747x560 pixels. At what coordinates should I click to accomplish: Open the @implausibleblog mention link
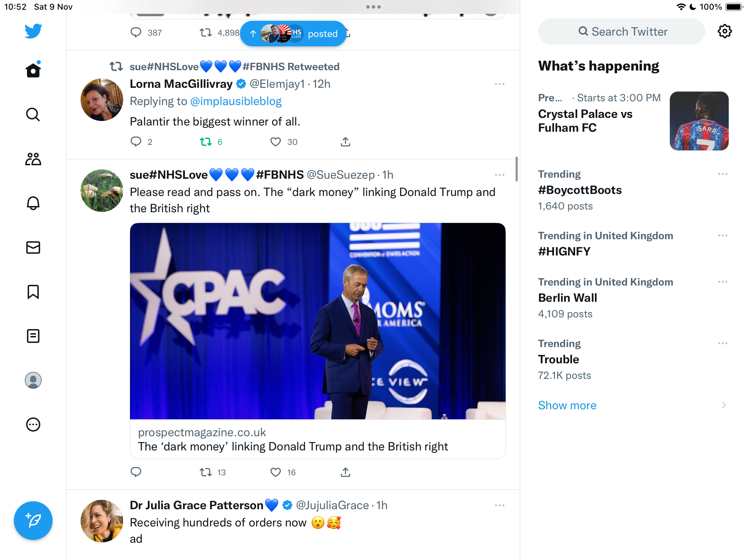coord(236,101)
